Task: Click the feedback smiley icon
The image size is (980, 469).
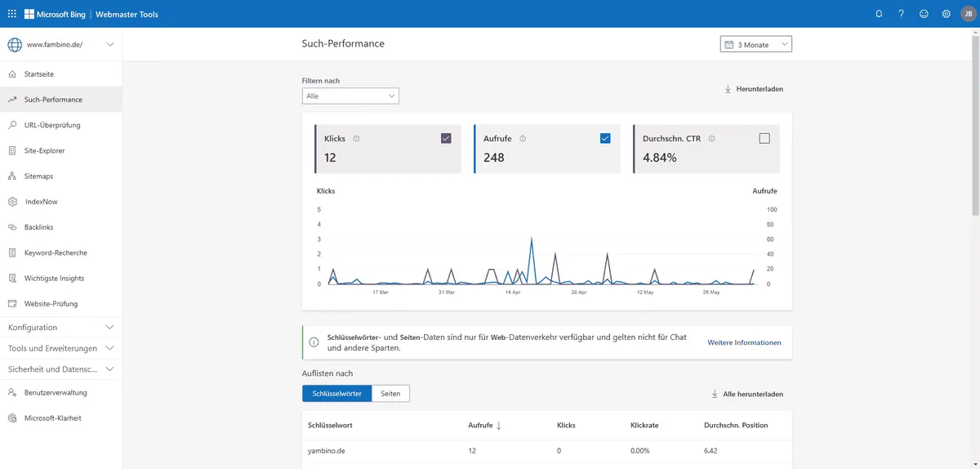Action: click(924, 14)
